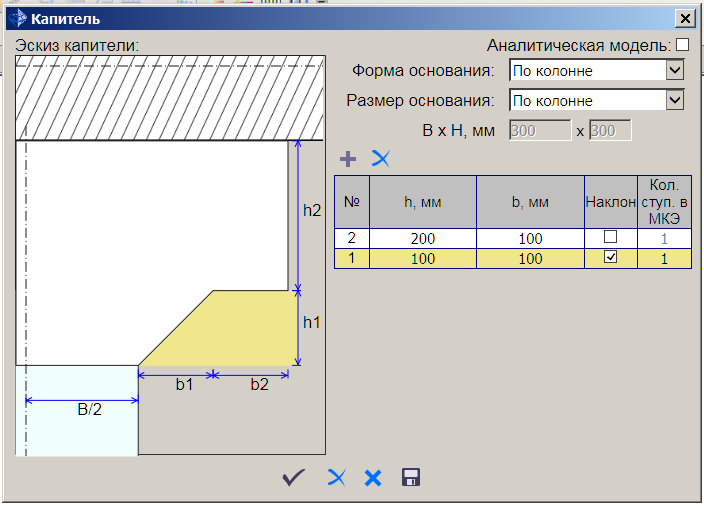
Task: Click the plus icon to add a step
Action: (348, 159)
